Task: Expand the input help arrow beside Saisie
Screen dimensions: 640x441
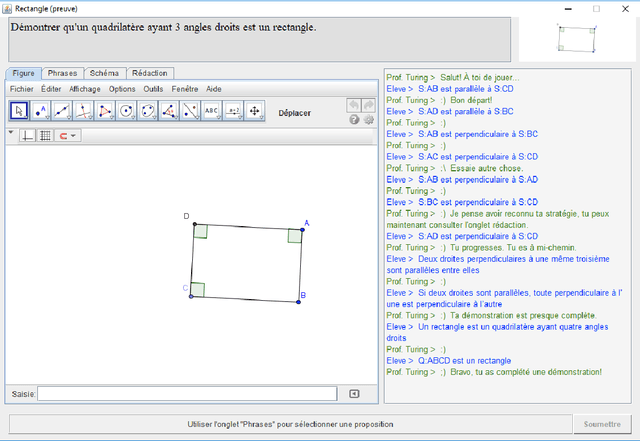Action: pos(353,394)
